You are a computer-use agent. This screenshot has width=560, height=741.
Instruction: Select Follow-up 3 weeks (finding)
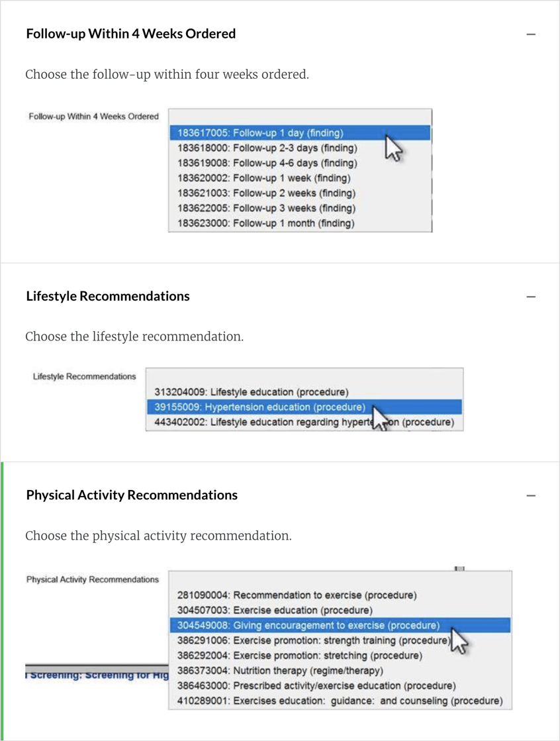click(266, 208)
